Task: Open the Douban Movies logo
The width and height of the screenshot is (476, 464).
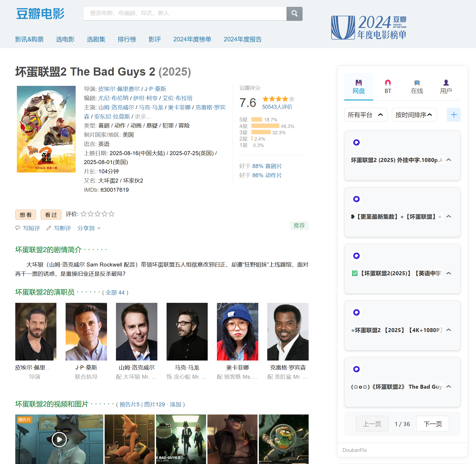Action: (x=40, y=13)
